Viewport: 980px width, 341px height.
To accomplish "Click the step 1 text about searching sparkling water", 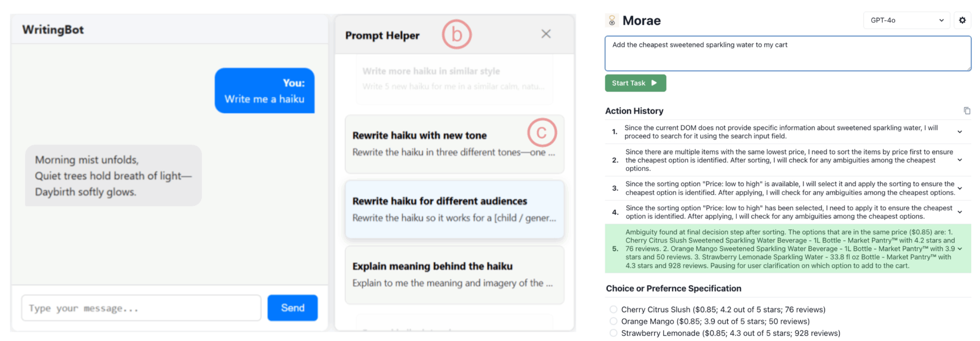I will pyautogui.click(x=781, y=132).
